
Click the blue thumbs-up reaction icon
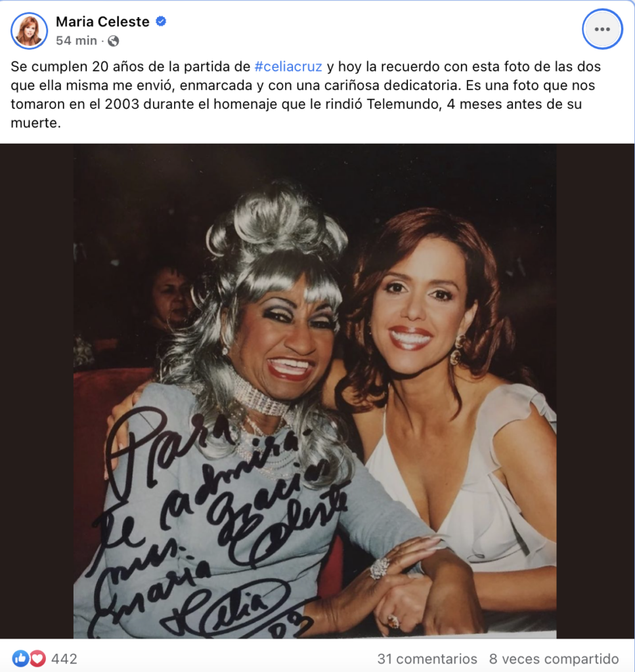(x=20, y=658)
